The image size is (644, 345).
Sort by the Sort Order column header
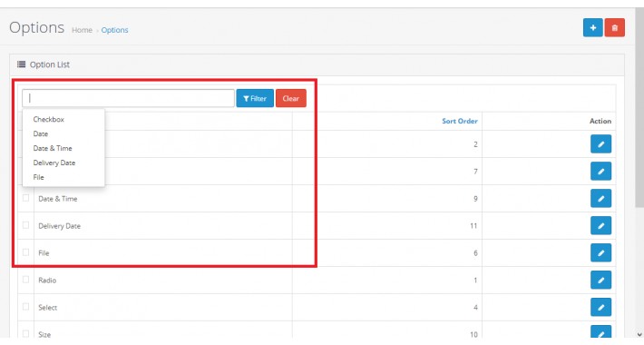click(460, 121)
